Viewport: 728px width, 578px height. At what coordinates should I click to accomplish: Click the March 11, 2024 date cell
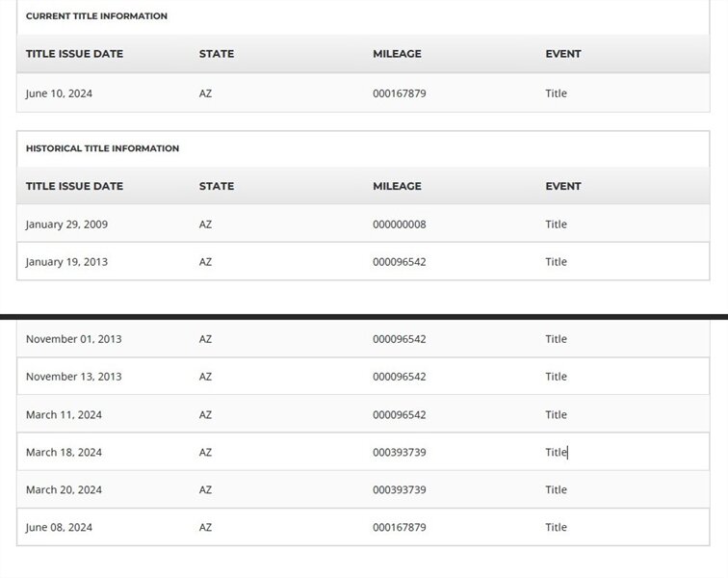[64, 415]
